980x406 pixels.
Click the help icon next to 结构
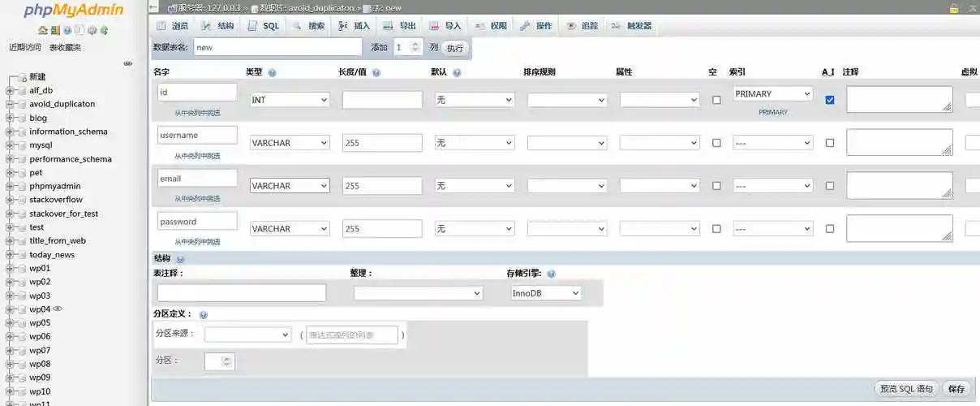180,259
